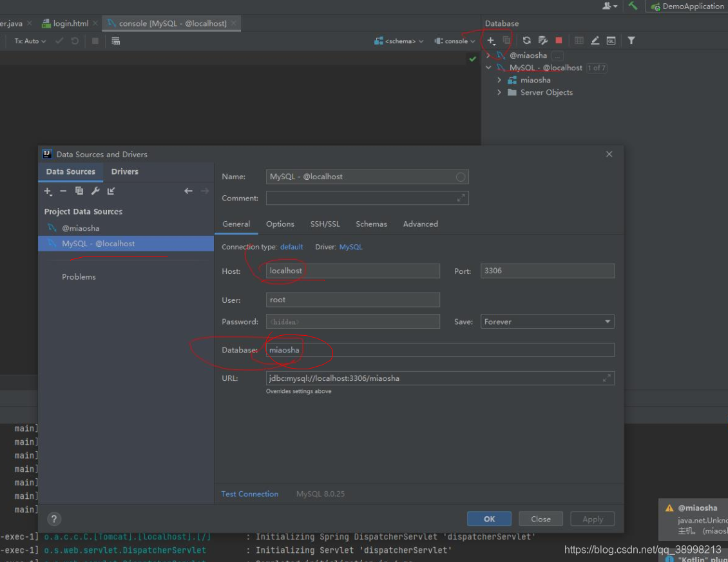Open the query console QL icon
This screenshot has width=728, height=562.
point(611,41)
